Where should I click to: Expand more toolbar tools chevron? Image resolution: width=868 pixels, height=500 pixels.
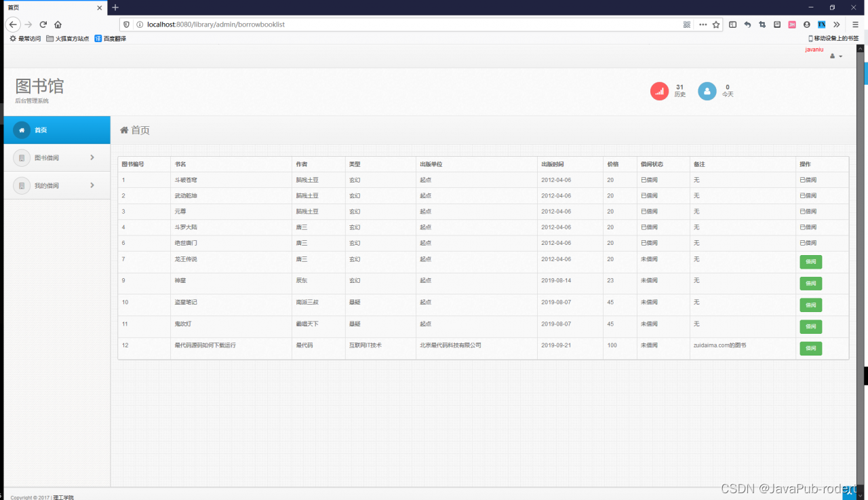(836, 24)
